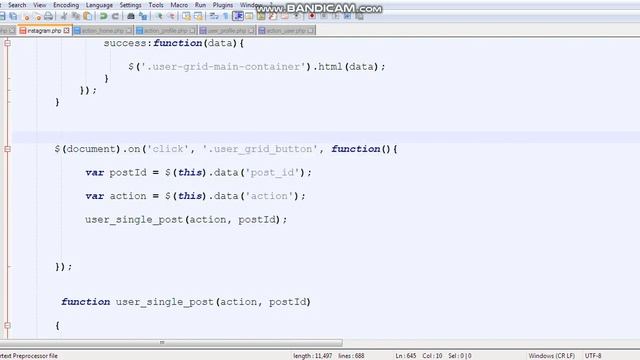The height and width of the screenshot is (360, 640).
Task: Click the synchronize vertical scrolling icon
Action: click(x=187, y=16)
